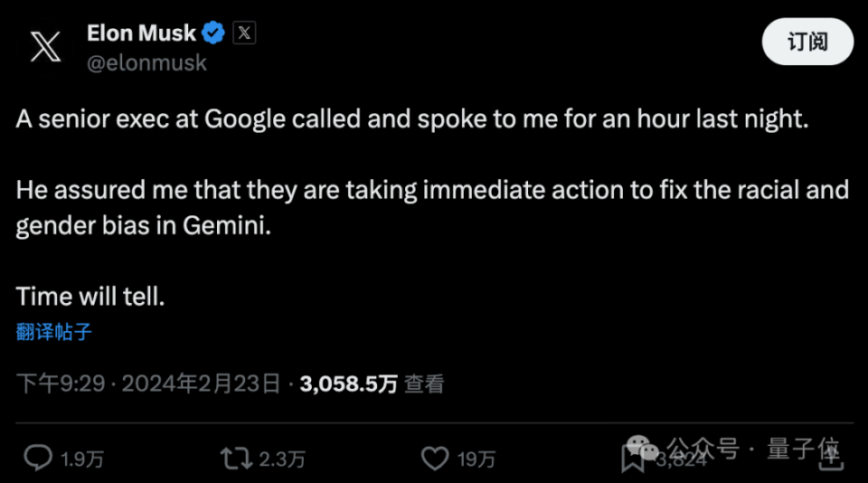Viewport: 868px width, 483px height.
Task: Click the X logo profile avatar
Action: coord(45,46)
